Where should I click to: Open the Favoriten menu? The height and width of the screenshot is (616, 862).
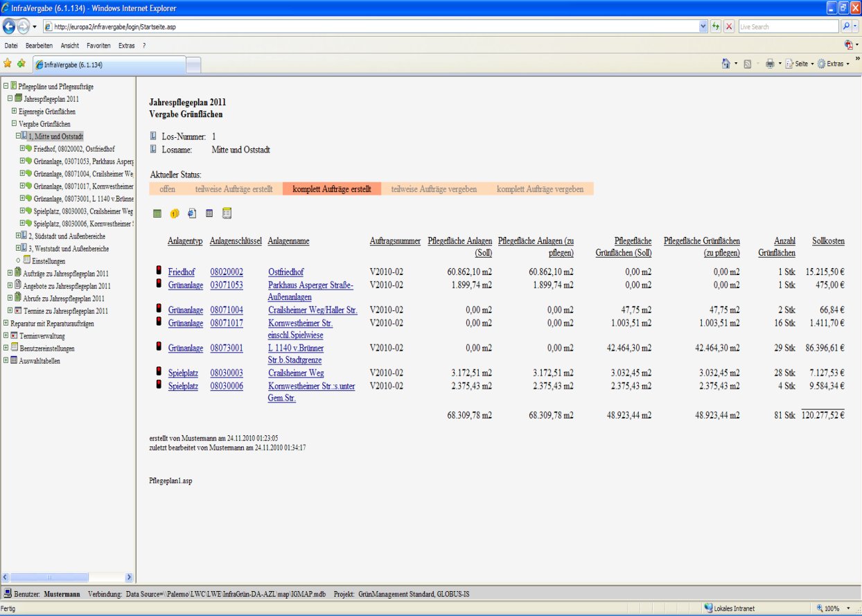[x=98, y=45]
